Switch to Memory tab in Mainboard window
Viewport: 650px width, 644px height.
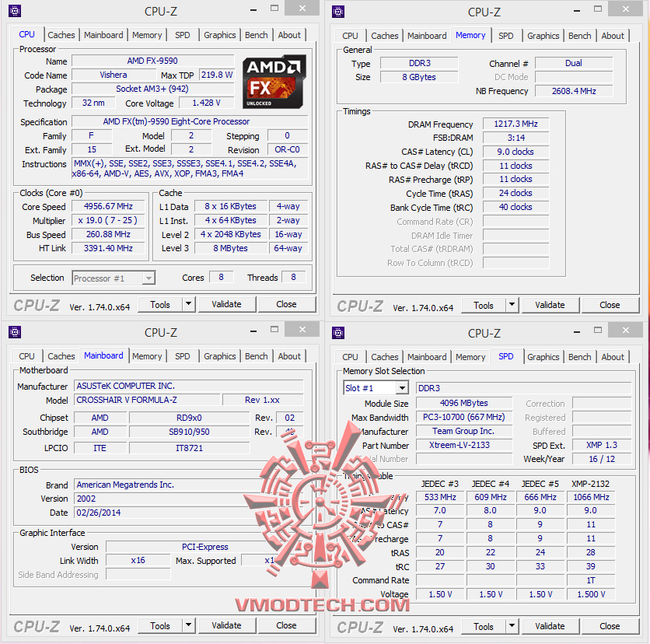tap(147, 356)
